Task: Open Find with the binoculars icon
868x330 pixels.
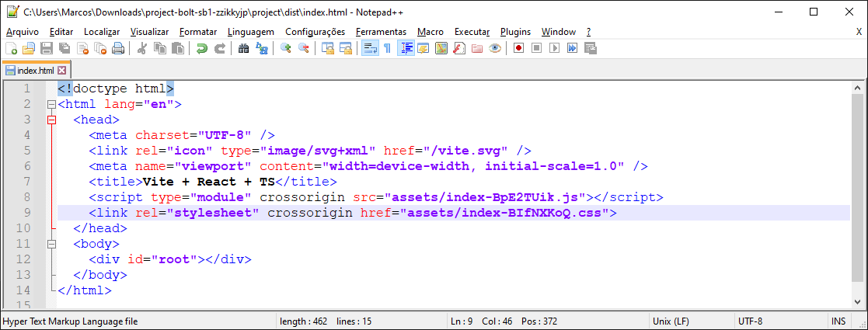Action: click(x=243, y=49)
